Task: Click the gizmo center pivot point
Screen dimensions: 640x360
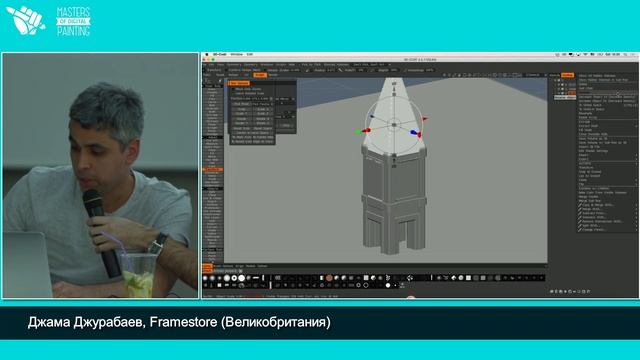Action: pyautogui.click(x=394, y=124)
